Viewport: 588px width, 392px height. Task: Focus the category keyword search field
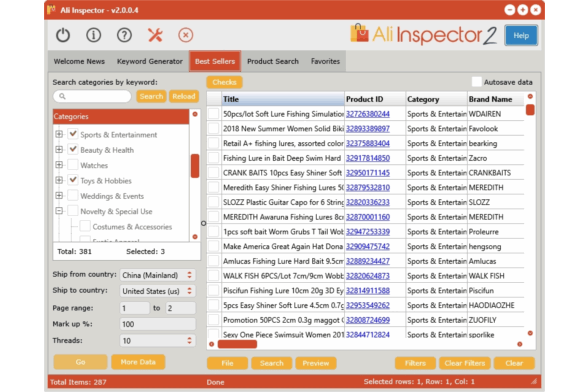[x=92, y=96]
